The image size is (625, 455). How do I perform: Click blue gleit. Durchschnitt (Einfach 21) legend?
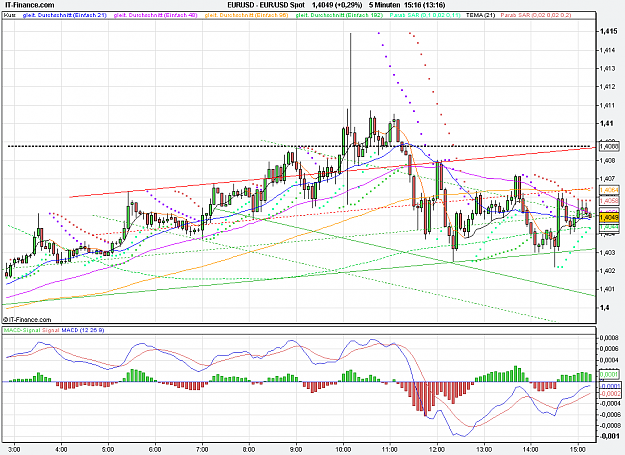[65, 15]
